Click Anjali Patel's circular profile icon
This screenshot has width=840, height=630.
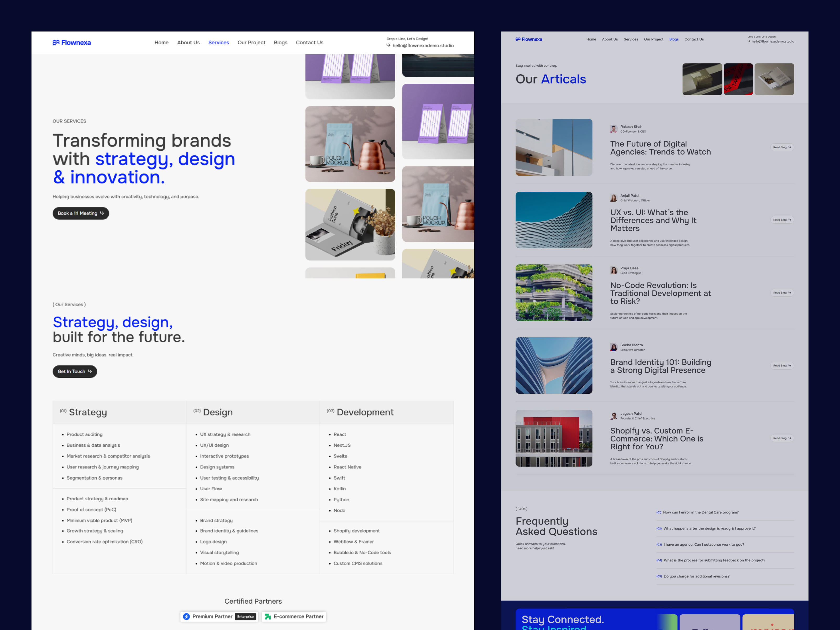coord(614,197)
